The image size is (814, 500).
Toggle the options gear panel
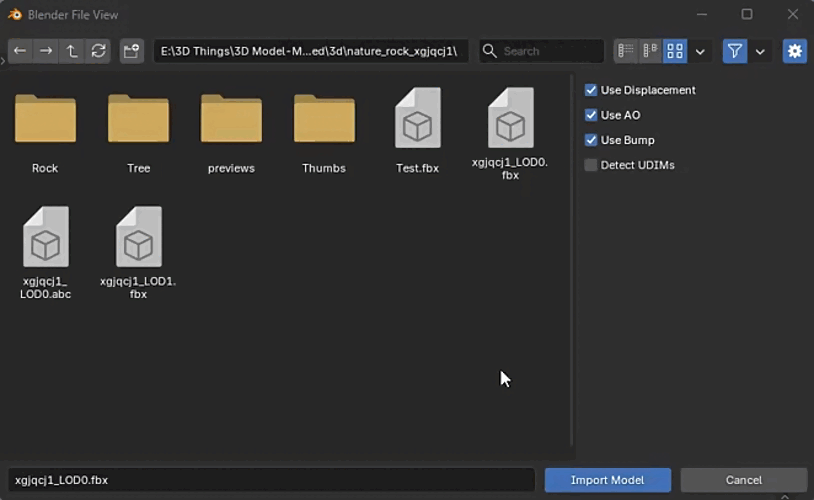click(795, 51)
